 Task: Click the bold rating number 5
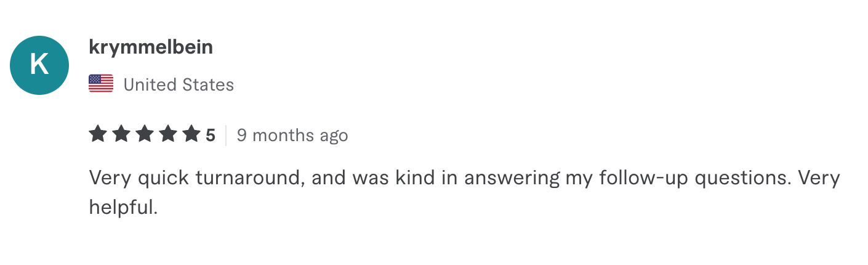point(211,135)
